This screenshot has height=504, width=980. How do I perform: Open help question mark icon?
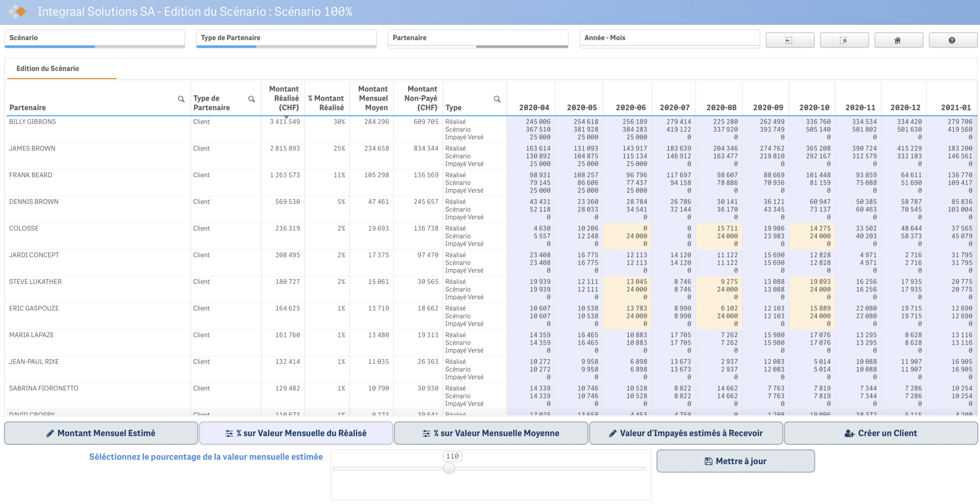pos(953,40)
